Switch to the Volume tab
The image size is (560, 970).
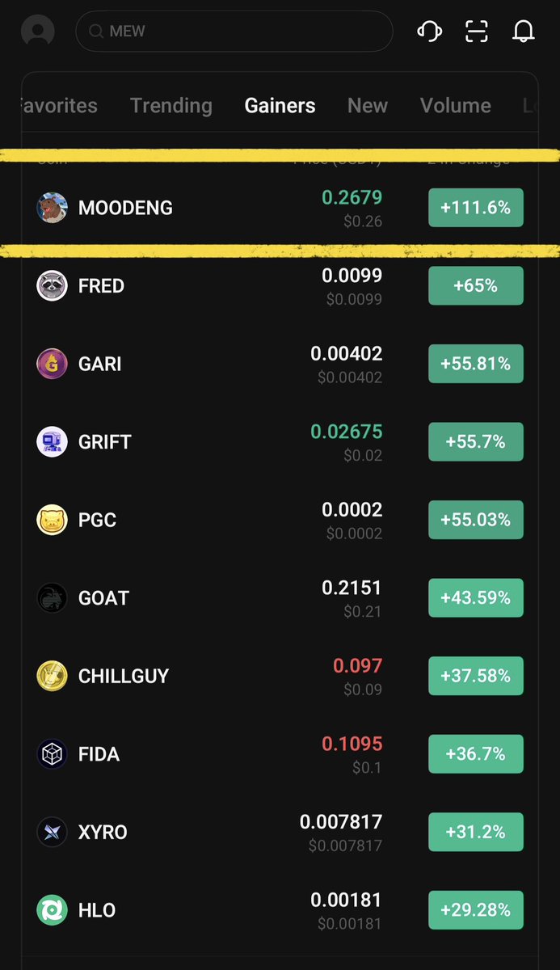(x=456, y=106)
